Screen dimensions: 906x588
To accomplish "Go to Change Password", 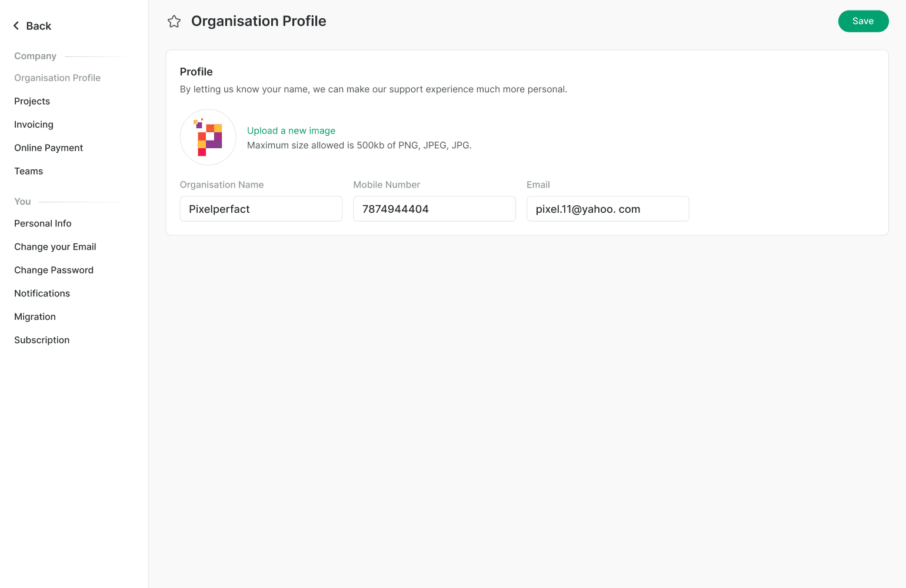I will coord(54,270).
